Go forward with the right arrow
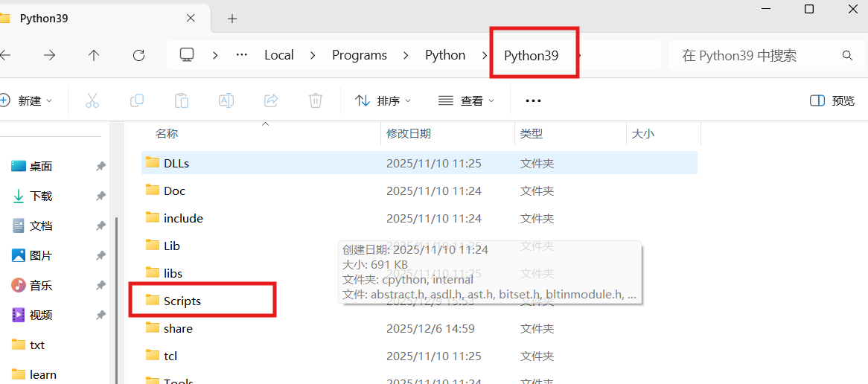868x384 pixels. pos(50,55)
